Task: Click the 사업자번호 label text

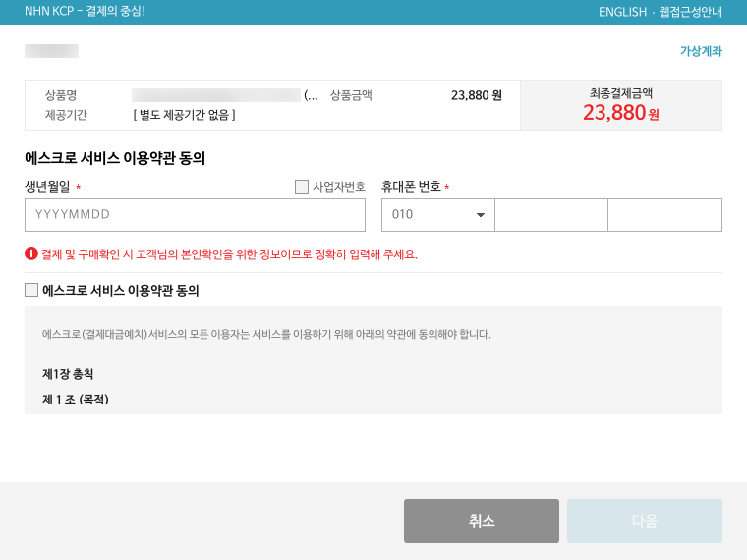Action: pos(339,187)
